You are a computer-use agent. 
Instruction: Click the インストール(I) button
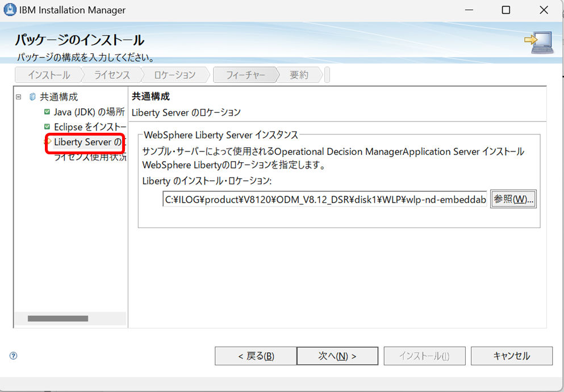(x=424, y=356)
